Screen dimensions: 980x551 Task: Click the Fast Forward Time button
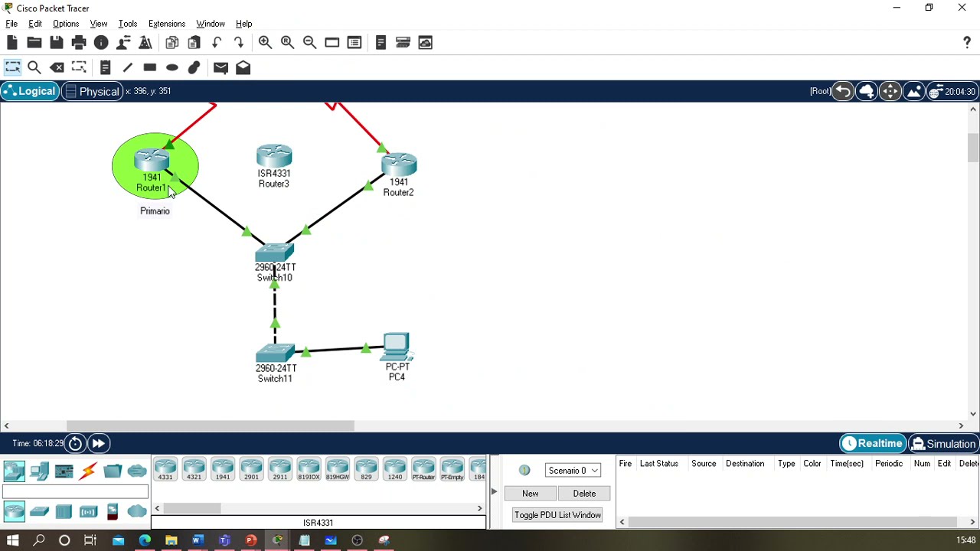pos(99,443)
